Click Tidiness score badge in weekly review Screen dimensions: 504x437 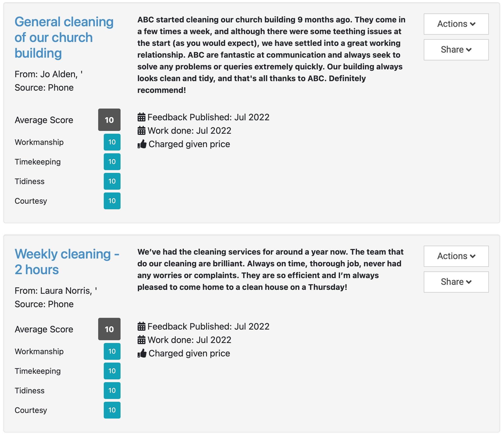coord(112,391)
